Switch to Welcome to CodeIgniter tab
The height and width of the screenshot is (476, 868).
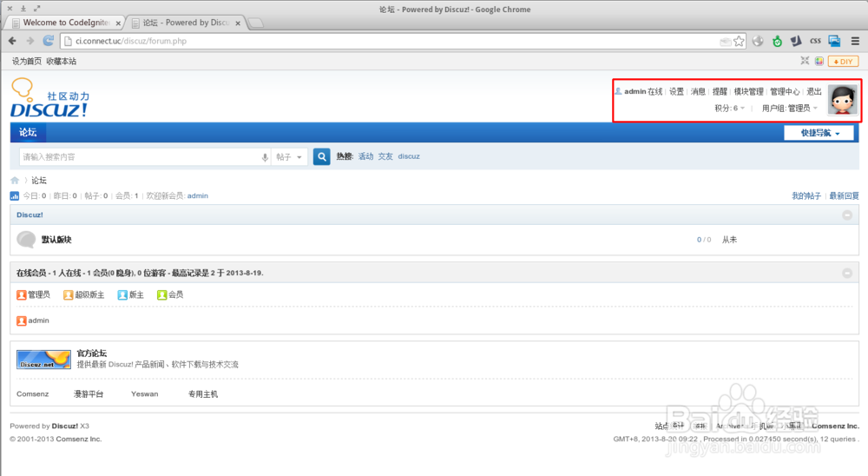click(65, 23)
